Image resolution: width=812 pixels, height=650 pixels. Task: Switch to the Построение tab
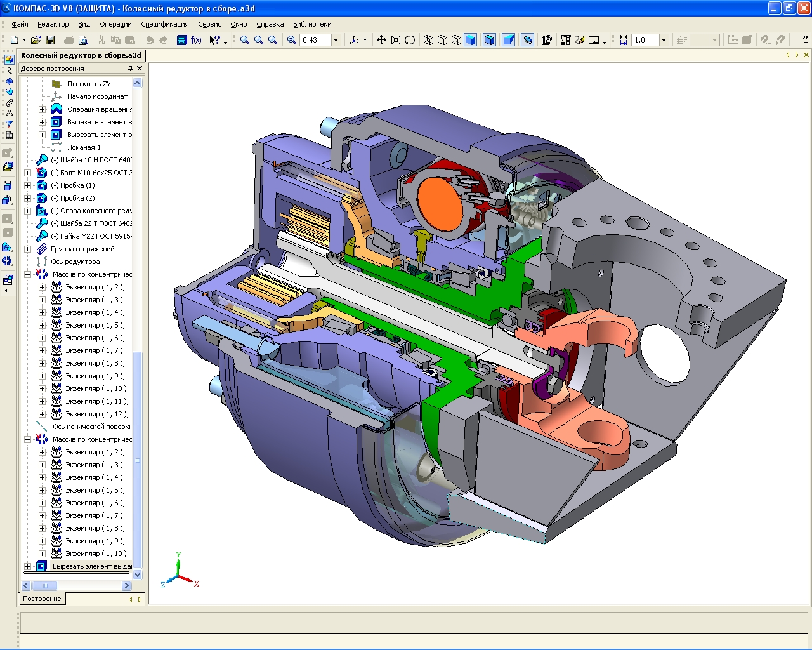click(42, 599)
